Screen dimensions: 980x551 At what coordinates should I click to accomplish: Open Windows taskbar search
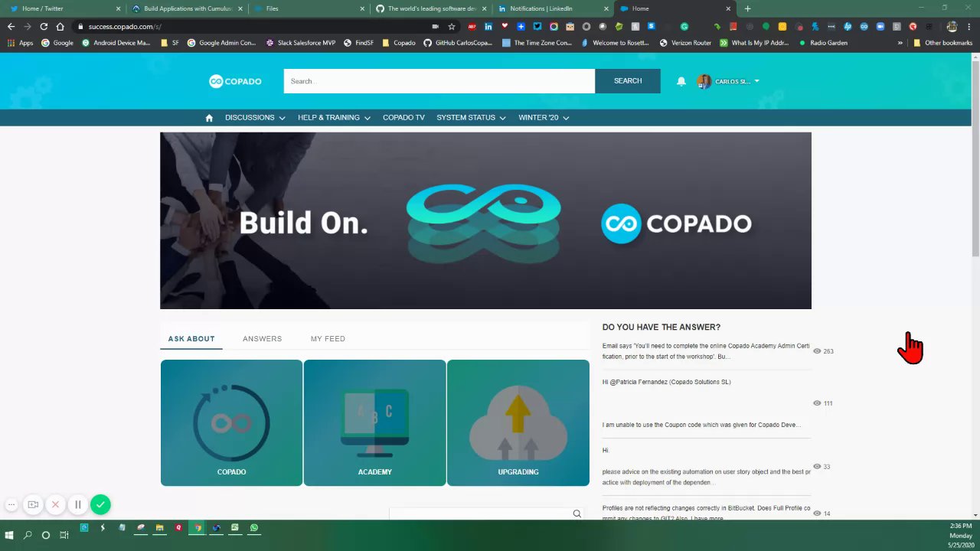[x=28, y=536]
